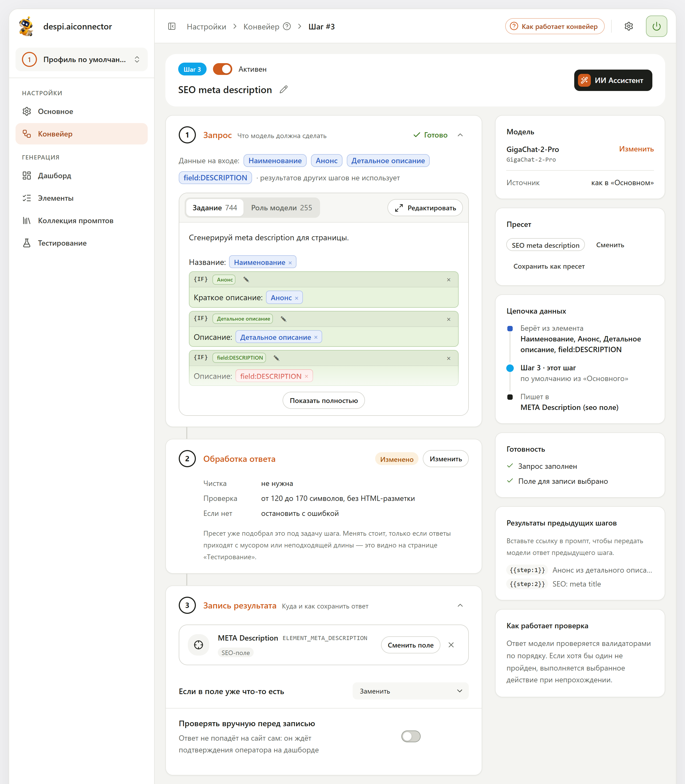Screen dimensions: 685x784
Task: Collapse the Запись результата section chevron
Action: pyautogui.click(x=460, y=606)
